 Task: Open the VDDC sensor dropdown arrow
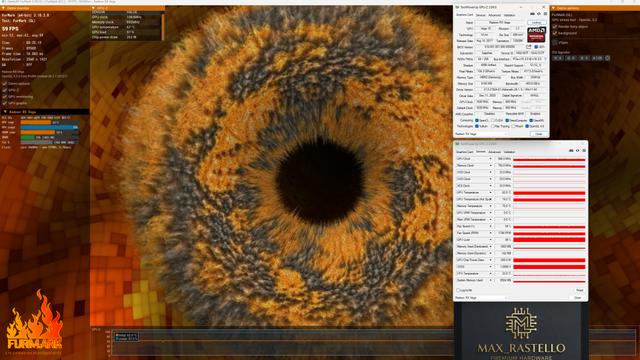click(x=490, y=267)
